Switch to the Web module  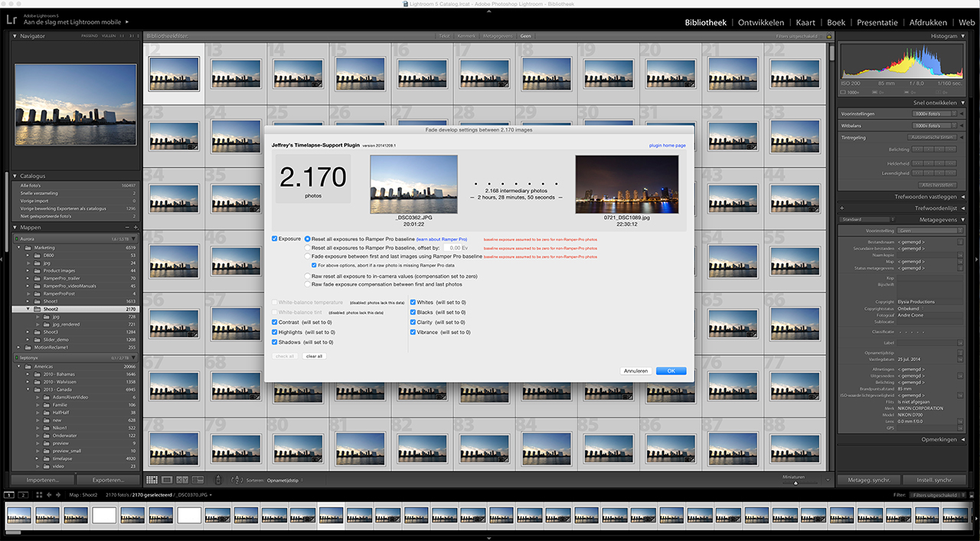coord(966,22)
